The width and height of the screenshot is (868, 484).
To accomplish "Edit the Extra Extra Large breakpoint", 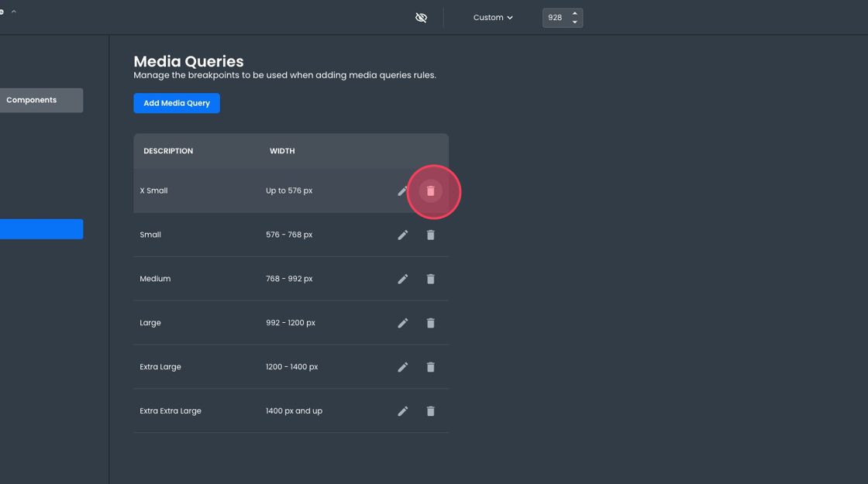I will (402, 411).
